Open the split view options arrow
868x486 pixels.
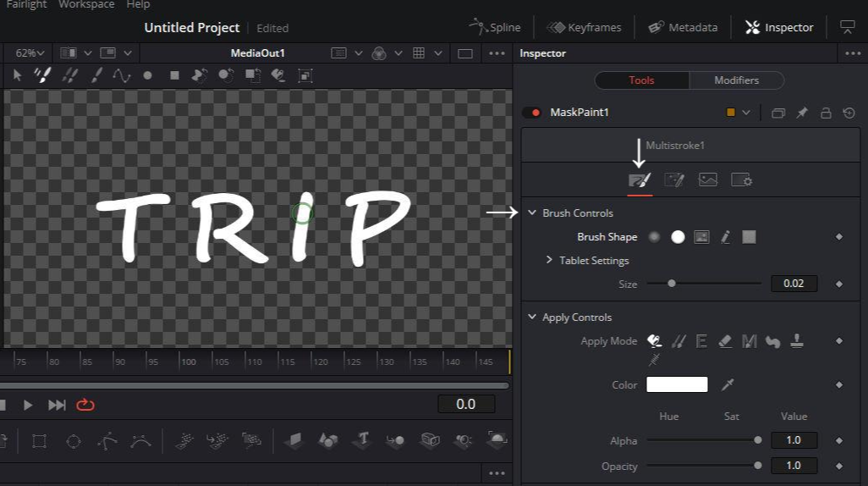pyautogui.click(x=87, y=53)
